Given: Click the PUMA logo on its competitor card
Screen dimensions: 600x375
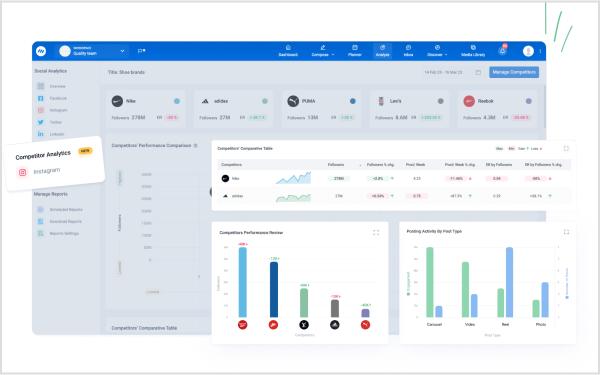Looking at the screenshot, I should pos(293,101).
